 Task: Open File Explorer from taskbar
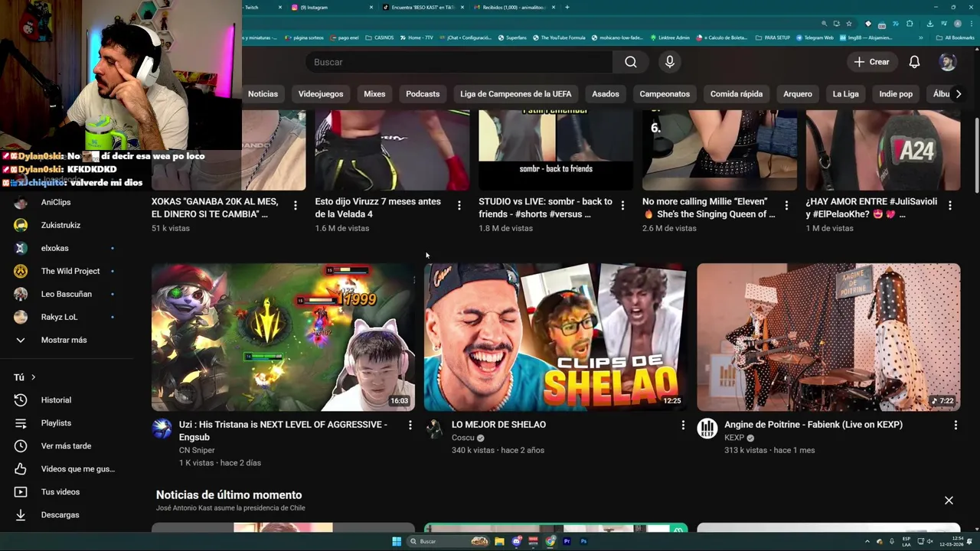(x=499, y=541)
